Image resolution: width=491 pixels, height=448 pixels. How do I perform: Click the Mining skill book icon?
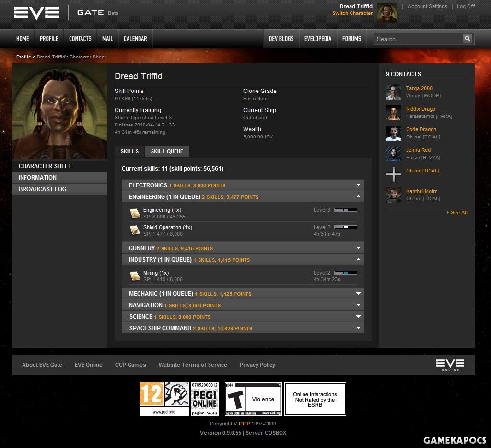135,276
